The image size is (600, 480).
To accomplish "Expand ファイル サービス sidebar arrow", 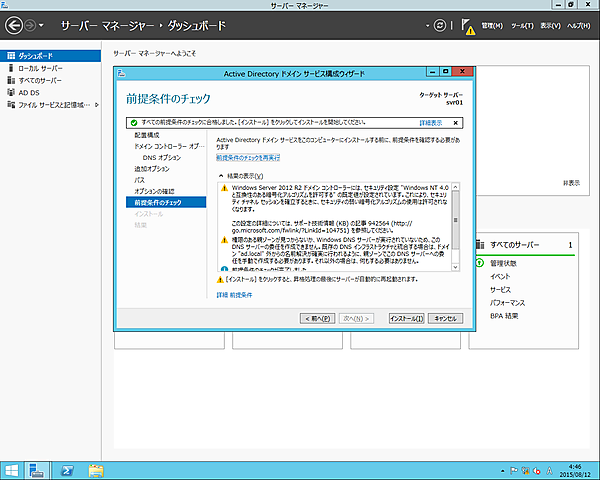I will click(x=96, y=104).
